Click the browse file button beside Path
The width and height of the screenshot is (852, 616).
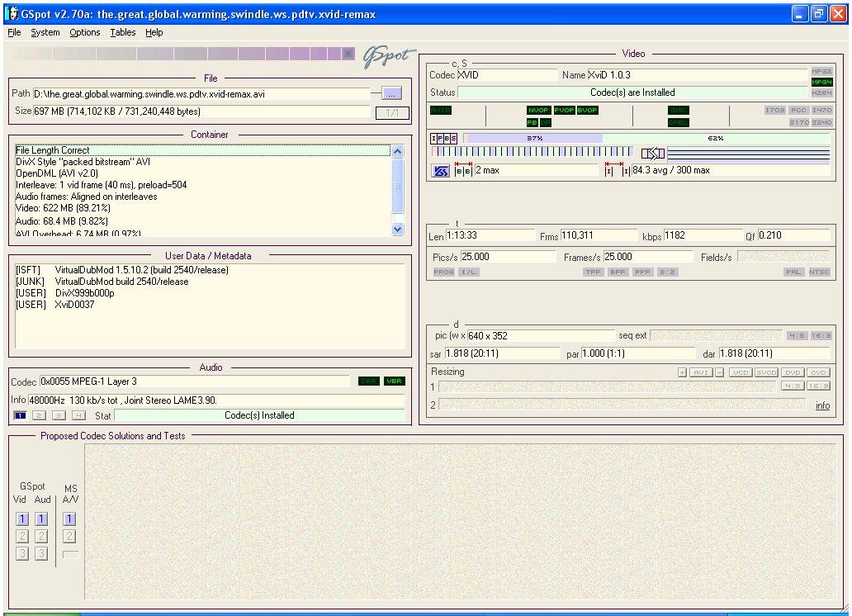(392, 94)
